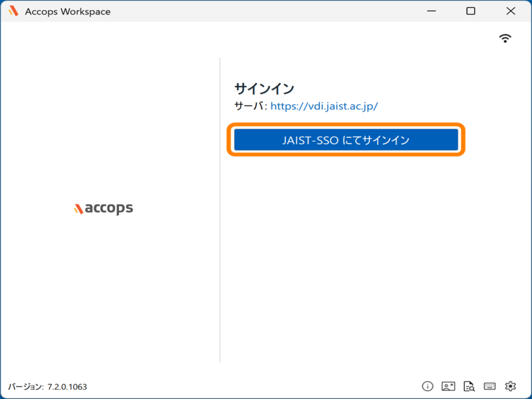Click the サインイン heading text
The image size is (532, 399).
(264, 89)
